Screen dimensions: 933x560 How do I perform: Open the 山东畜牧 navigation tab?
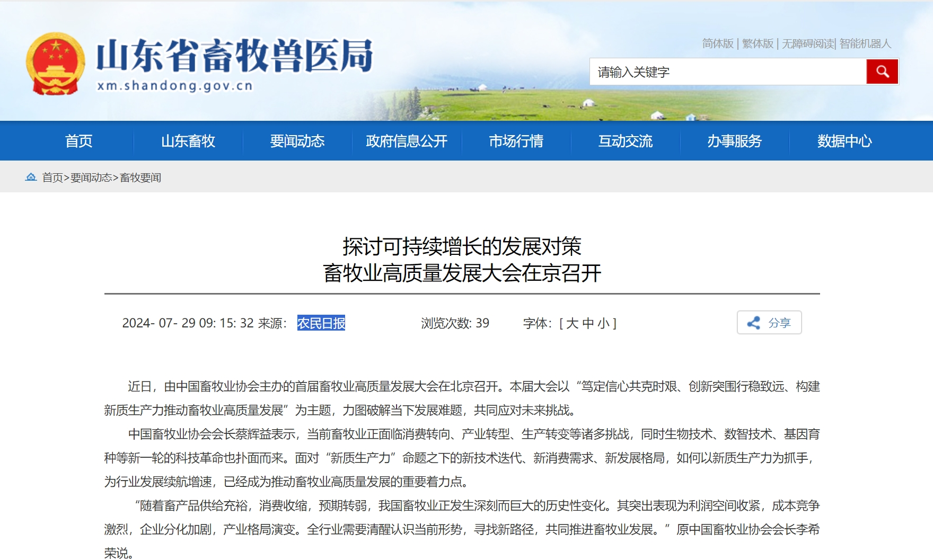188,141
